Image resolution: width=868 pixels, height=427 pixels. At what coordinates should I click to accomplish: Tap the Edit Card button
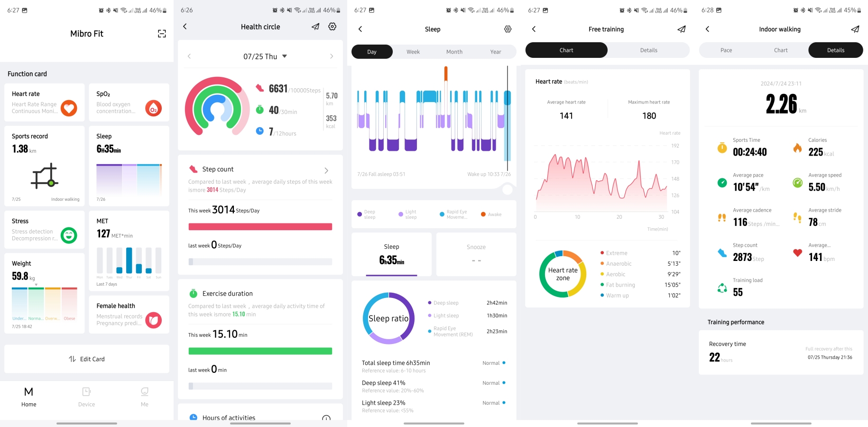click(87, 359)
